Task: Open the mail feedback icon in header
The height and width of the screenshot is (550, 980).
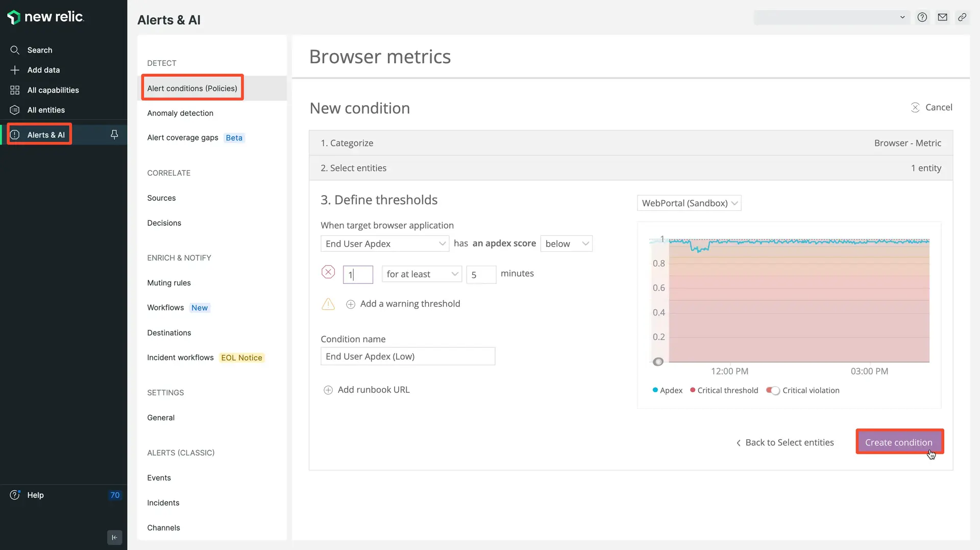Action: (942, 17)
